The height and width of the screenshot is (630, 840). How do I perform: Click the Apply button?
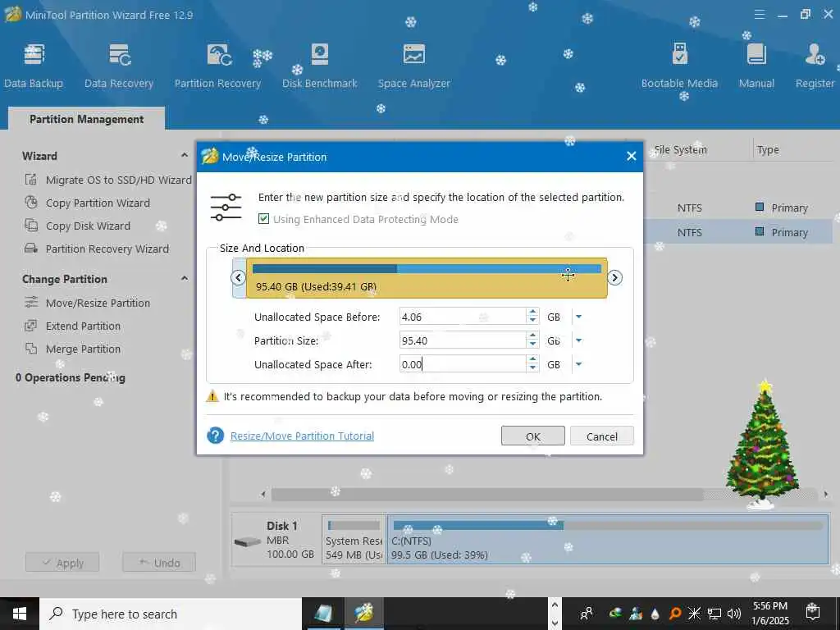pos(62,563)
